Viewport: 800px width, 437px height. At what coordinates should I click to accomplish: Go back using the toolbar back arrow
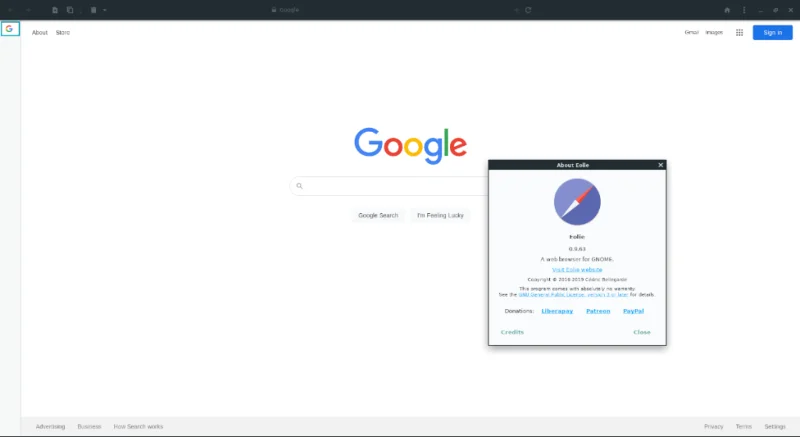coord(10,10)
